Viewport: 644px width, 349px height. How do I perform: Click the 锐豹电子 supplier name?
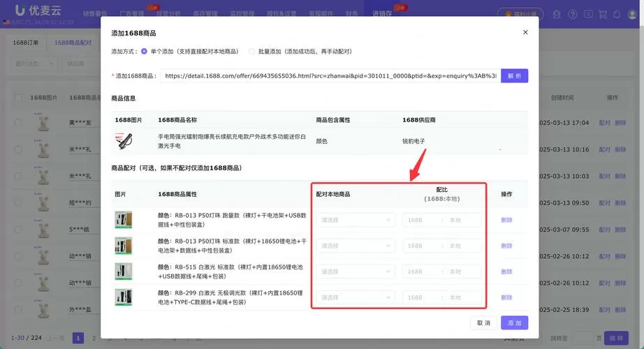(414, 141)
